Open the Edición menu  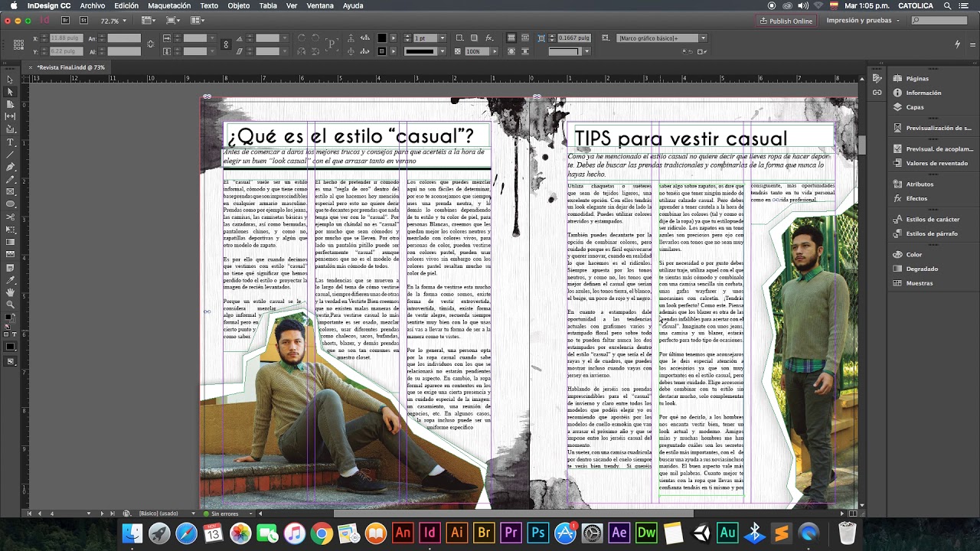click(x=126, y=5)
